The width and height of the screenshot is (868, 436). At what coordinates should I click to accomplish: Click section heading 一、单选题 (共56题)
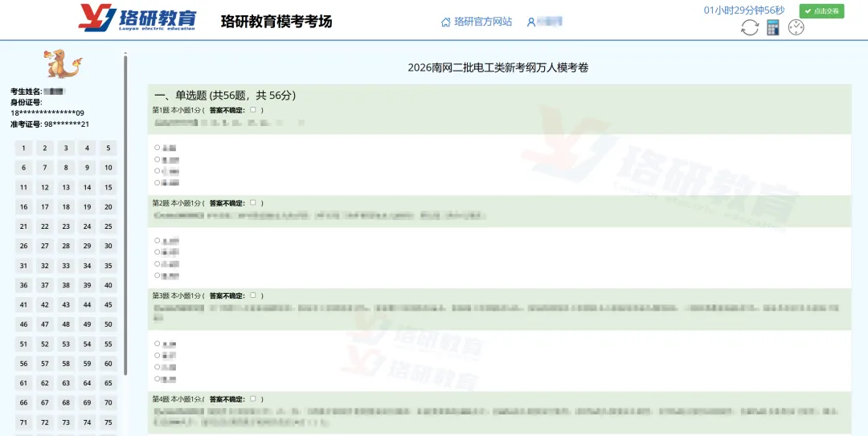click(225, 96)
